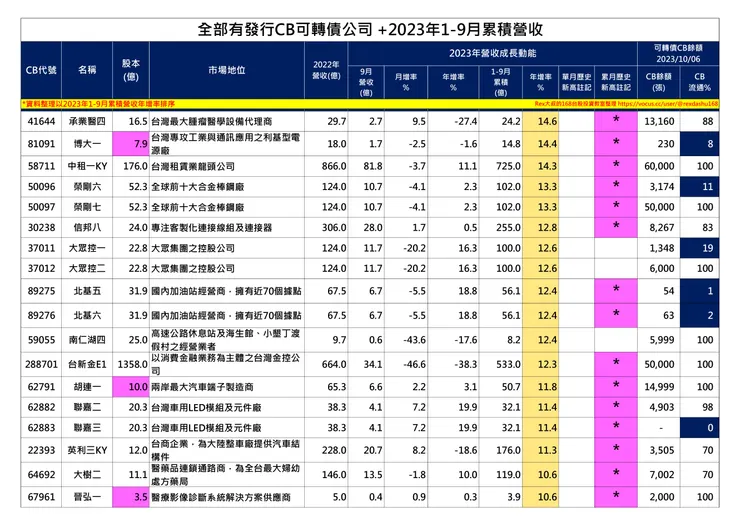
Task: Click the 月增率% column header
Action: [406, 82]
